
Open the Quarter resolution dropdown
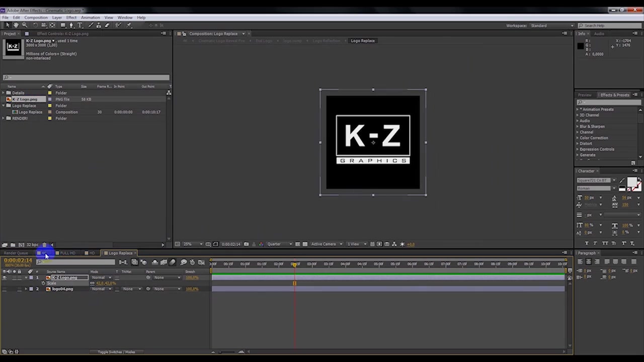280,244
